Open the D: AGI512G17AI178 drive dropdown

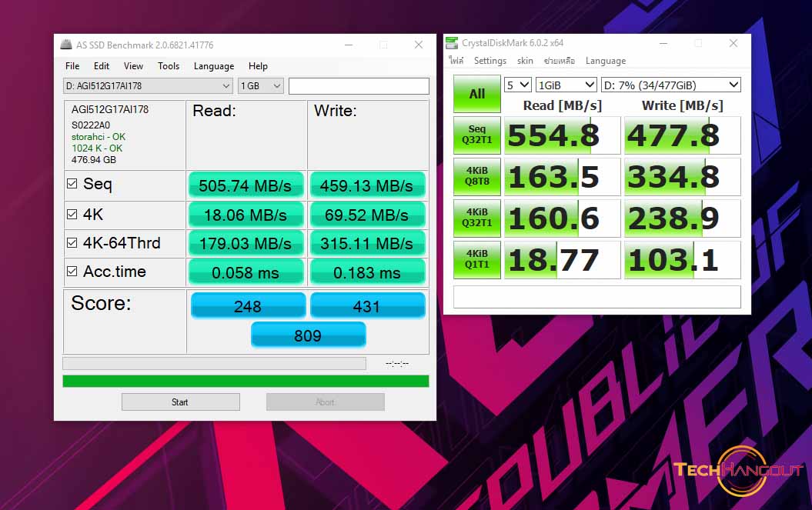point(148,86)
